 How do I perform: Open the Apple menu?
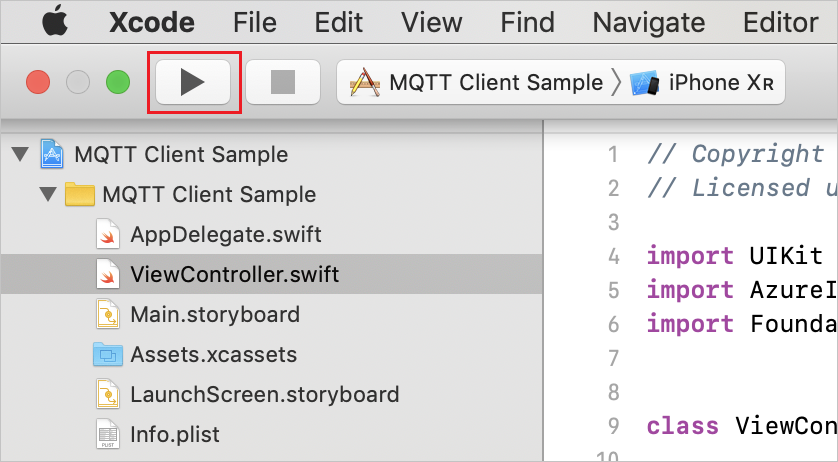(53, 21)
